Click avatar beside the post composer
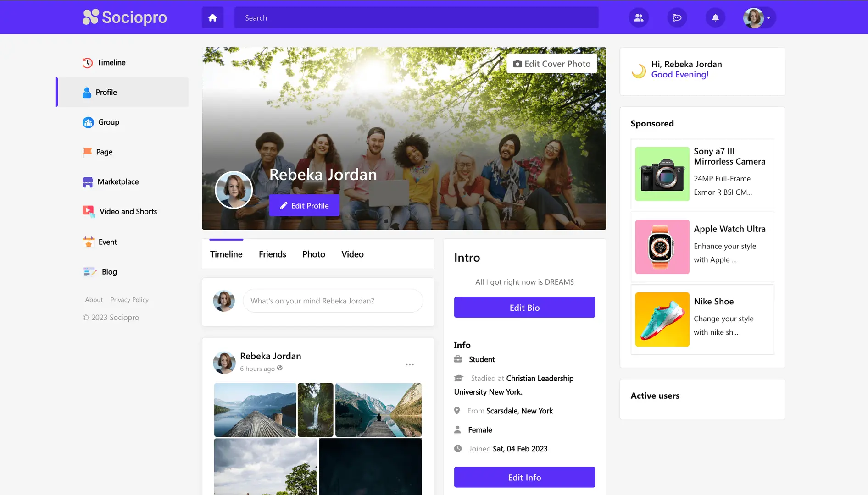 224,301
